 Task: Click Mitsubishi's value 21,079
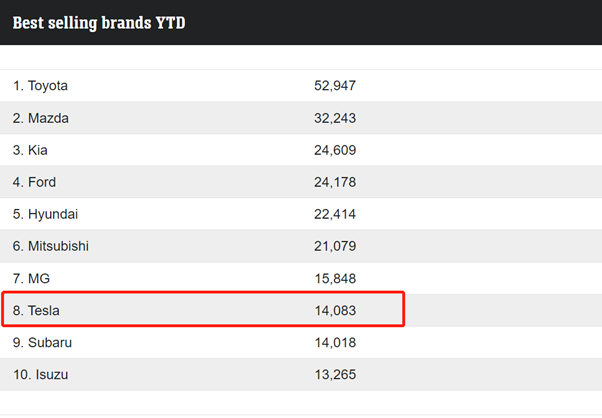point(335,246)
